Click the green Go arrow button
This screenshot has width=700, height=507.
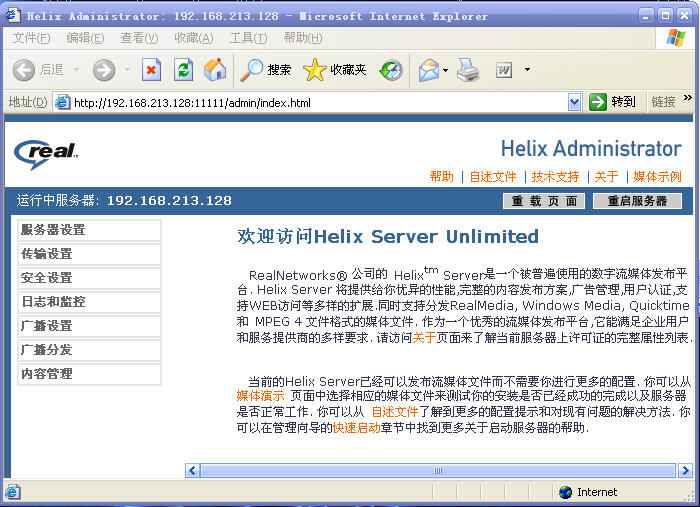tap(598, 102)
